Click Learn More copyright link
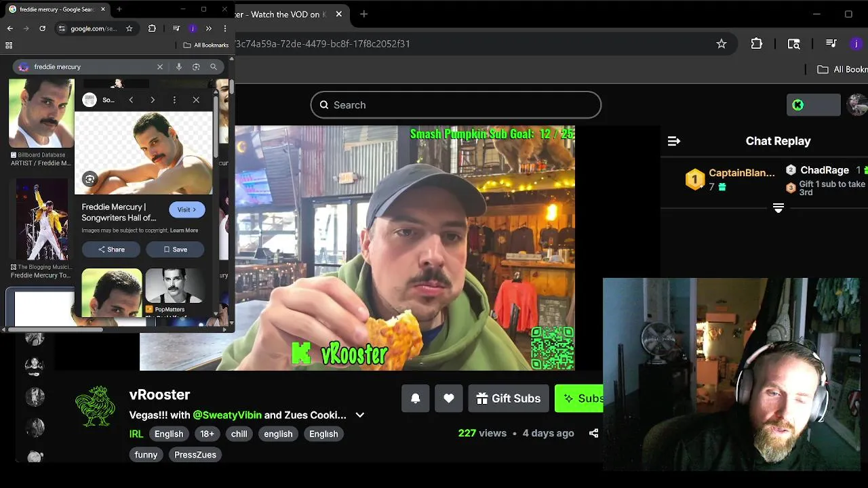This screenshot has width=868, height=488. [184, 230]
